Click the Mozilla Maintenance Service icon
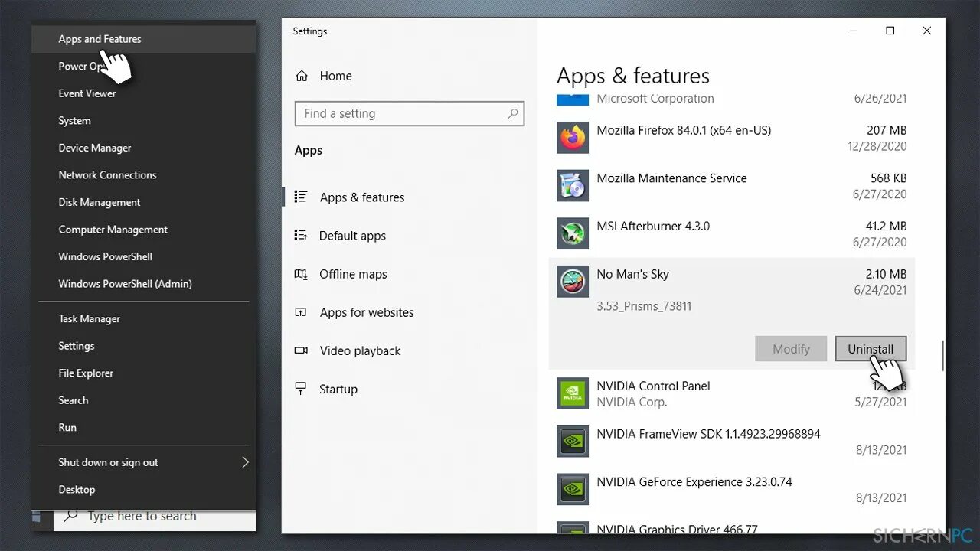The height and width of the screenshot is (551, 980). pyautogui.click(x=572, y=186)
